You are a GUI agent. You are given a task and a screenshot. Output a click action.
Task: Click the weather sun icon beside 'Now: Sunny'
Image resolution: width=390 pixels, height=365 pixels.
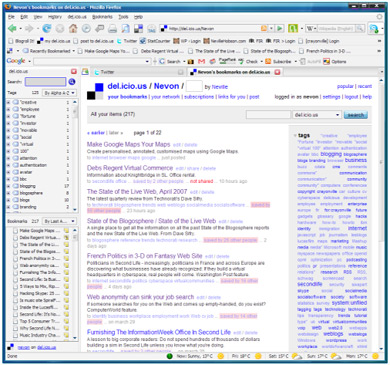(220, 356)
